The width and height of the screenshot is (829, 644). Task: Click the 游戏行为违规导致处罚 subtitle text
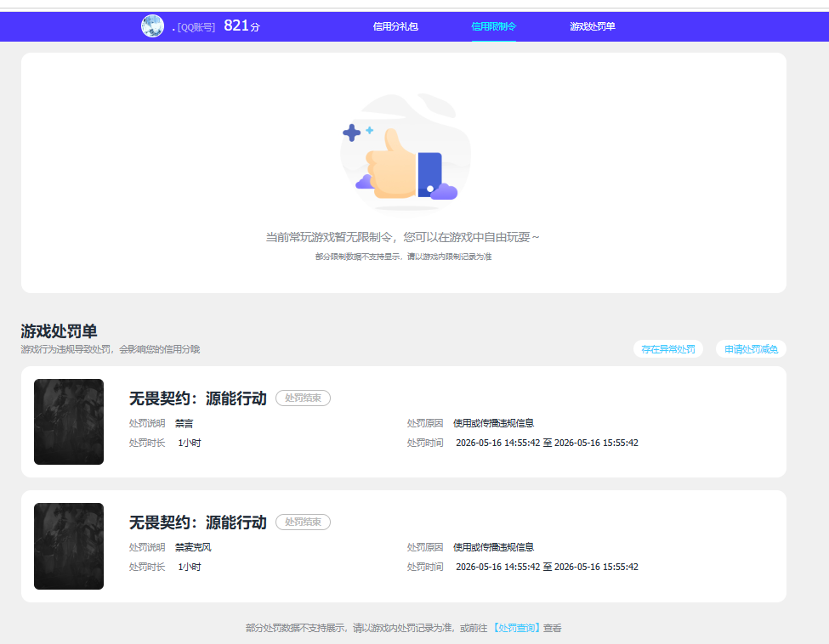click(110, 349)
